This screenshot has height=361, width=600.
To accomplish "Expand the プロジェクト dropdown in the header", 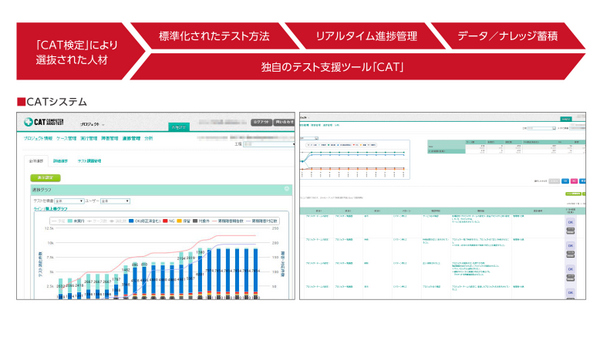I will click(x=92, y=124).
